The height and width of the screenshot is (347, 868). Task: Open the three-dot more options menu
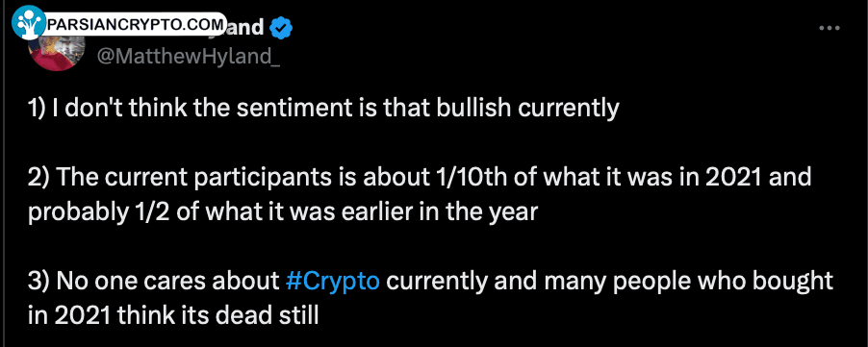click(x=830, y=28)
